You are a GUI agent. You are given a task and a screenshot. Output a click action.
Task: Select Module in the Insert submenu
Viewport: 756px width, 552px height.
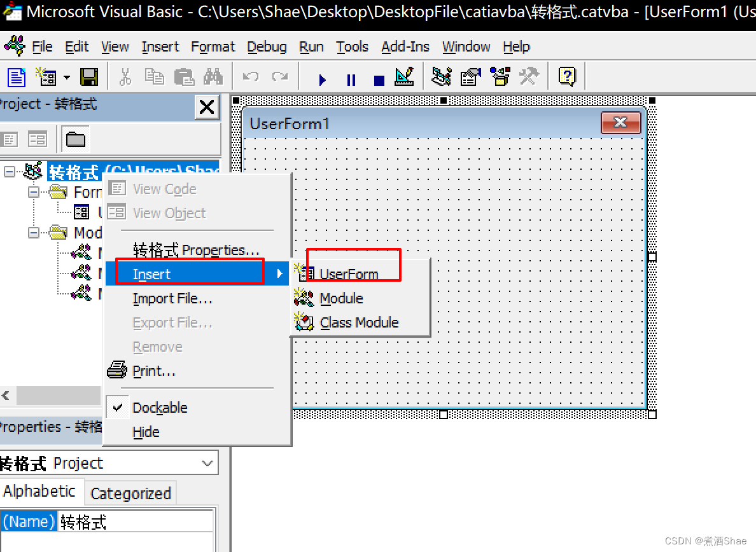tap(360, 298)
